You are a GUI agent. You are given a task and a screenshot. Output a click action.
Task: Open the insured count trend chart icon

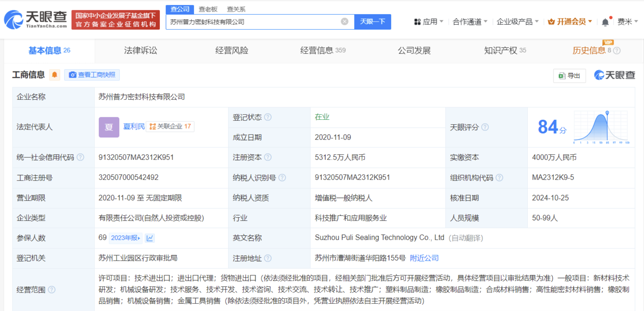pyautogui.click(x=150, y=238)
